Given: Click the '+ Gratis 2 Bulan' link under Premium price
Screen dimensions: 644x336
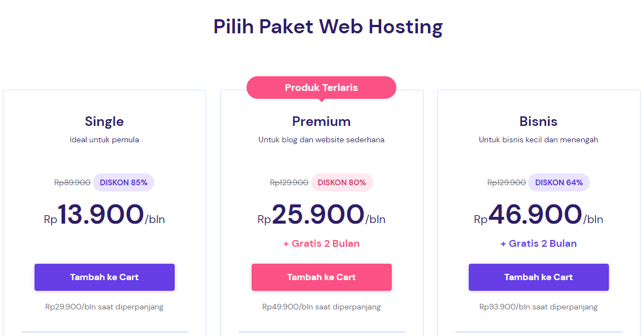Looking at the screenshot, I should (321, 243).
